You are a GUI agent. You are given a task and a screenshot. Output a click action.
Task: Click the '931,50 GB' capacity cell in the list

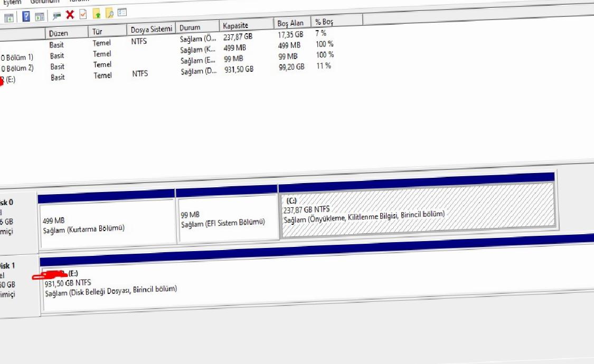(239, 70)
